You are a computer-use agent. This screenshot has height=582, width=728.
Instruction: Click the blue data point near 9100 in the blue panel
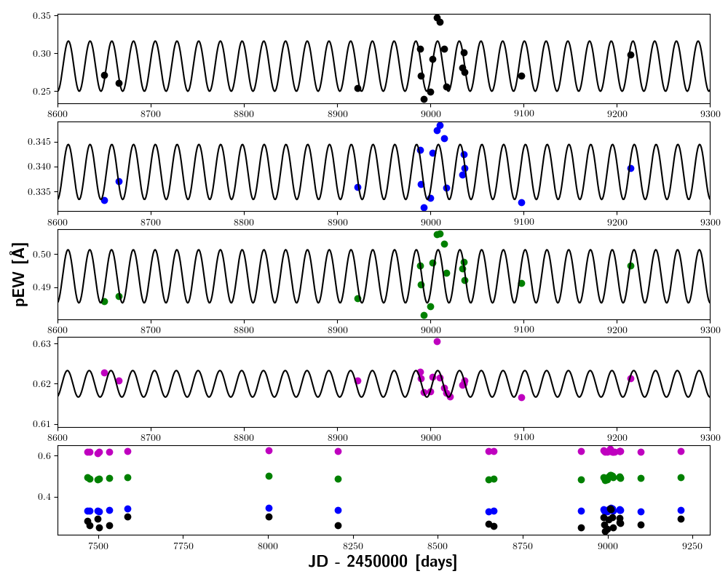point(521,202)
